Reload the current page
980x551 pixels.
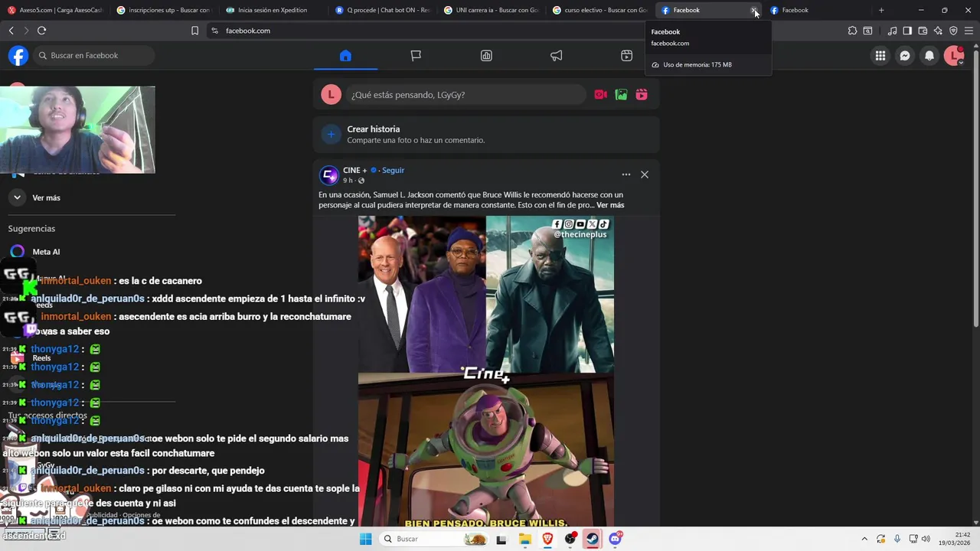pyautogui.click(x=41, y=31)
